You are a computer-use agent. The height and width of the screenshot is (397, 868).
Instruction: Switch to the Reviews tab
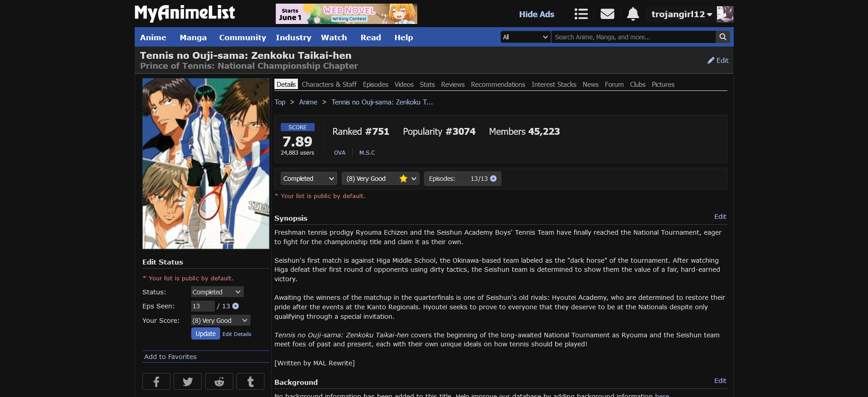point(453,85)
